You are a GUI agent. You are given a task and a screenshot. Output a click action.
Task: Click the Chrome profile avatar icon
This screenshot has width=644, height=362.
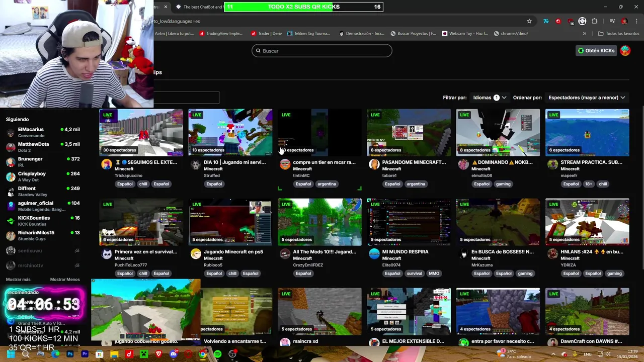(x=624, y=21)
